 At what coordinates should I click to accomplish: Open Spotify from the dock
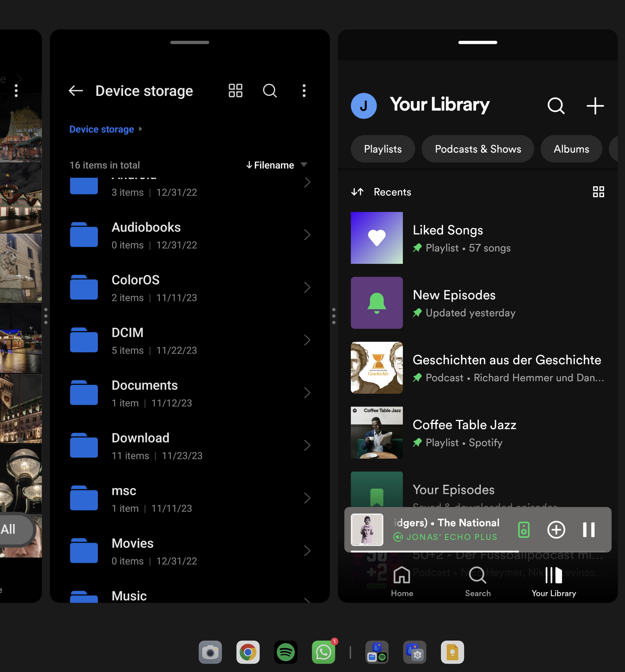click(286, 652)
